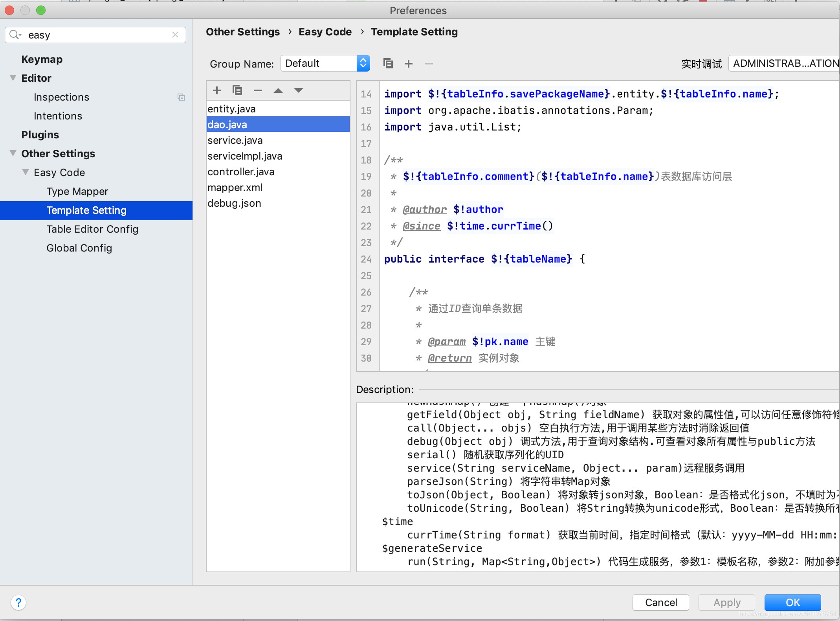Screen dimensions: 840x621
Task: Click the settings search field containing 'easy'
Action: coord(95,35)
